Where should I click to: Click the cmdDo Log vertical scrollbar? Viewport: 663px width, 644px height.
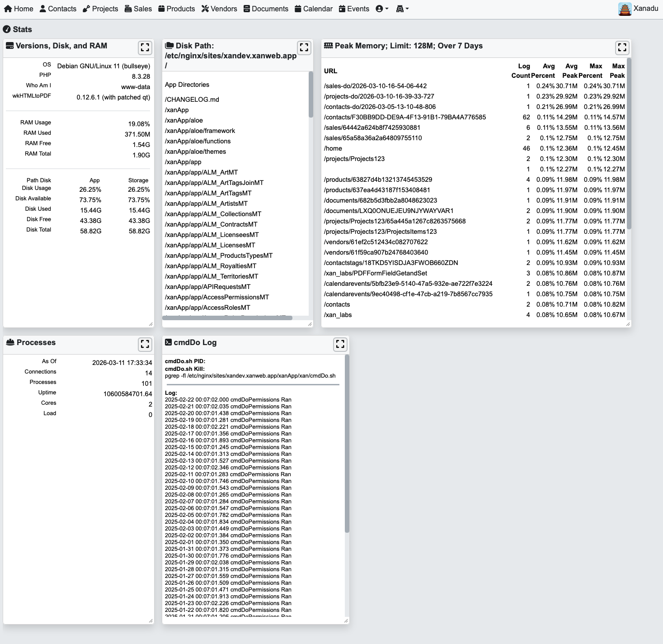(x=347, y=443)
